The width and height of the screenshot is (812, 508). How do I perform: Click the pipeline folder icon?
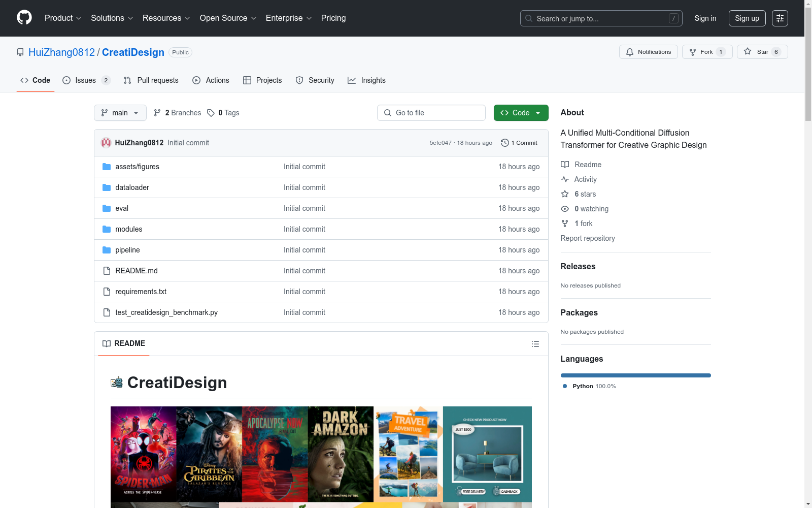click(x=107, y=250)
